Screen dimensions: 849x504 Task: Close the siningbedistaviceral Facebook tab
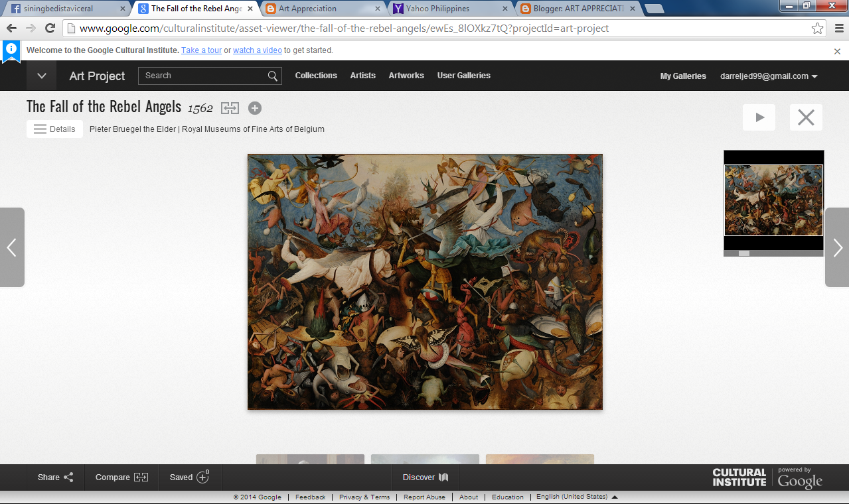click(121, 9)
